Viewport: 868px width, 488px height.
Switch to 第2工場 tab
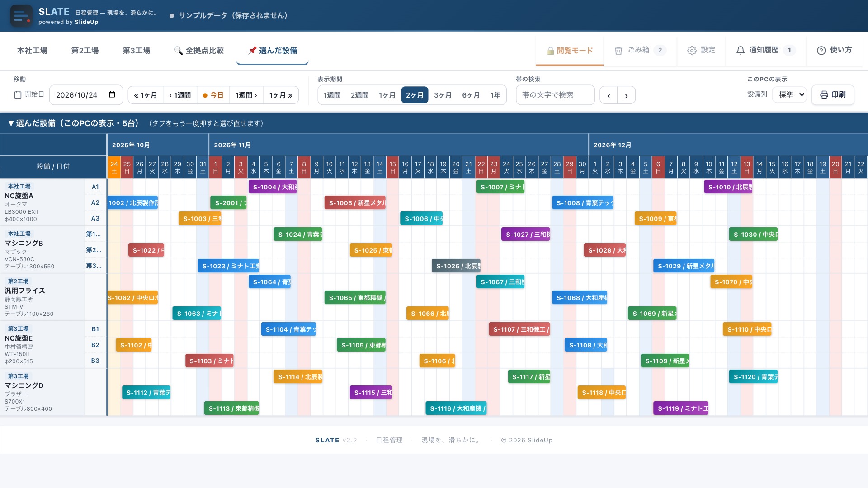tap(85, 51)
